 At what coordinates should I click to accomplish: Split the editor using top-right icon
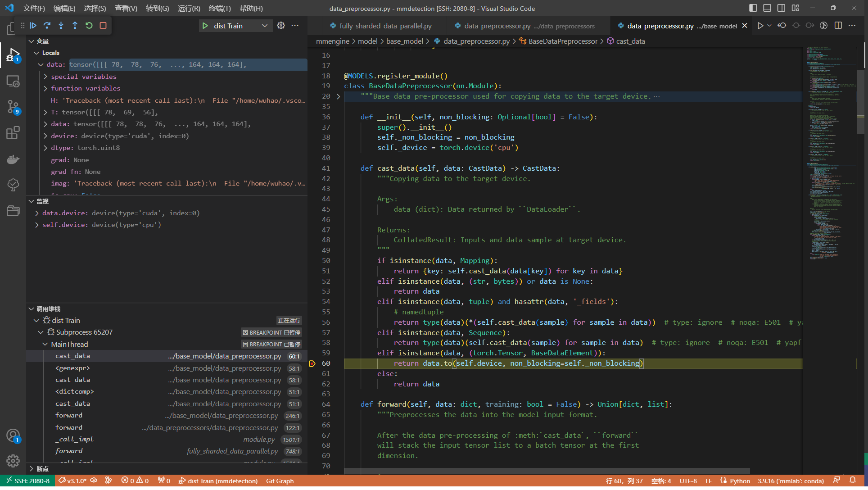(x=838, y=26)
